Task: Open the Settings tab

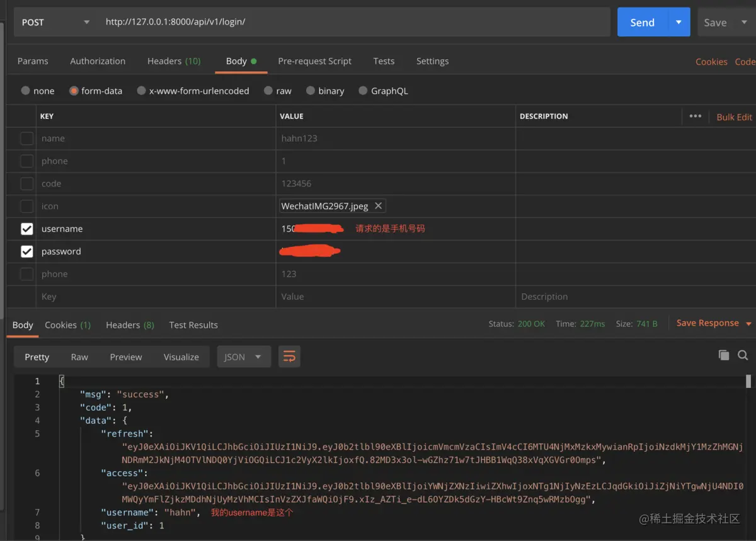Action: tap(433, 61)
